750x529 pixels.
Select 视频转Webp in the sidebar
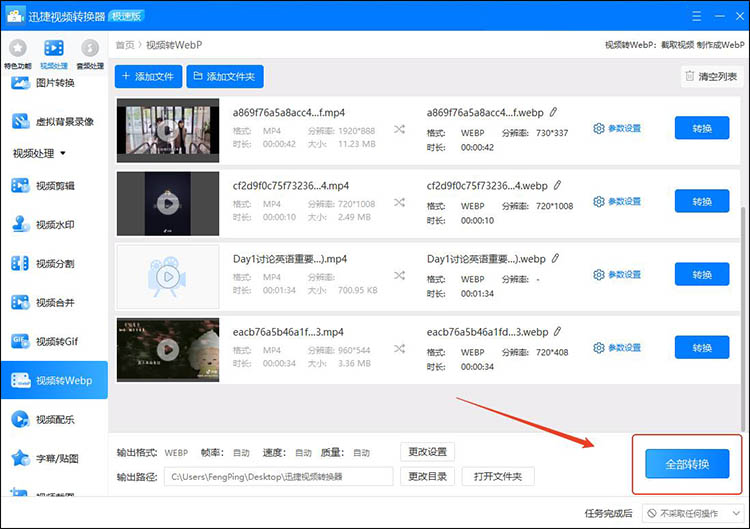coord(54,380)
